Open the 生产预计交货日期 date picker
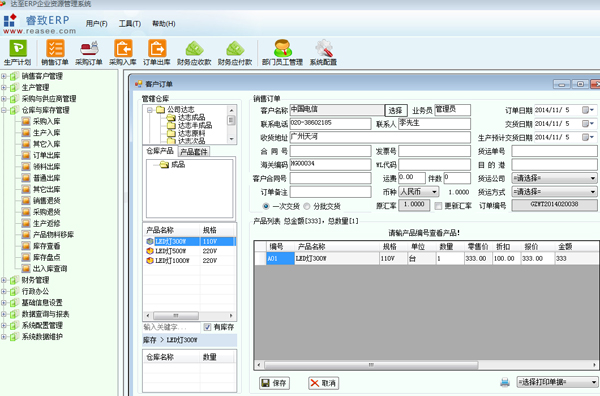600x396 pixels. point(588,137)
